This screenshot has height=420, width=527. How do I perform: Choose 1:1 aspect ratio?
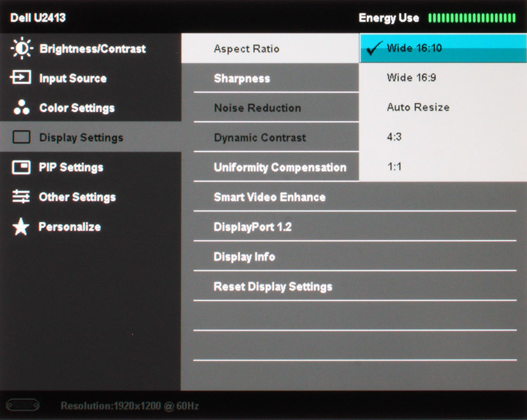pos(443,166)
